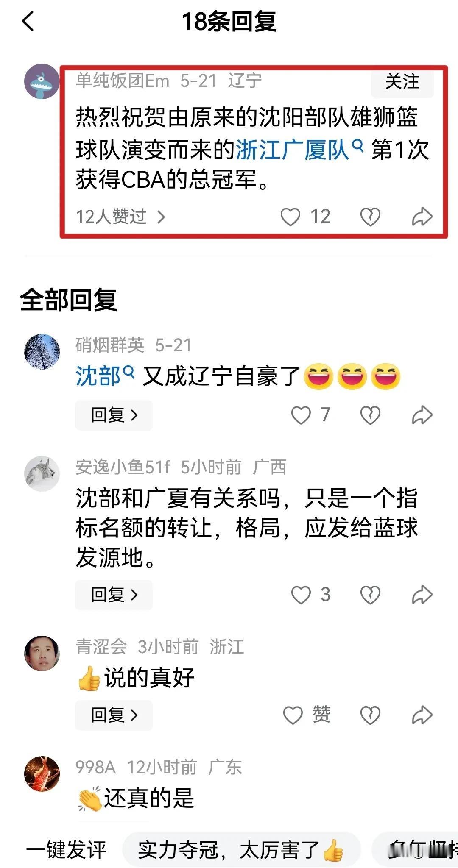Share 安逸小鱼51f's reply
The height and width of the screenshot is (868, 458).
[x=422, y=595]
